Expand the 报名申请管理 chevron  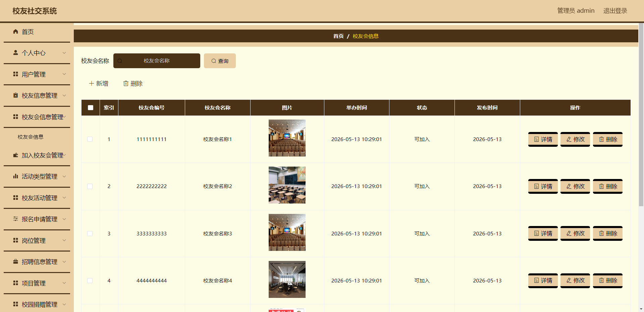[64, 219]
